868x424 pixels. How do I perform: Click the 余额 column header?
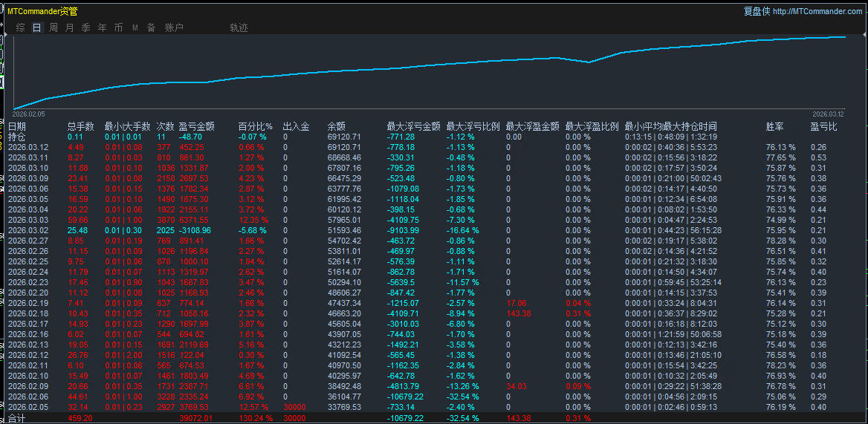coord(337,126)
